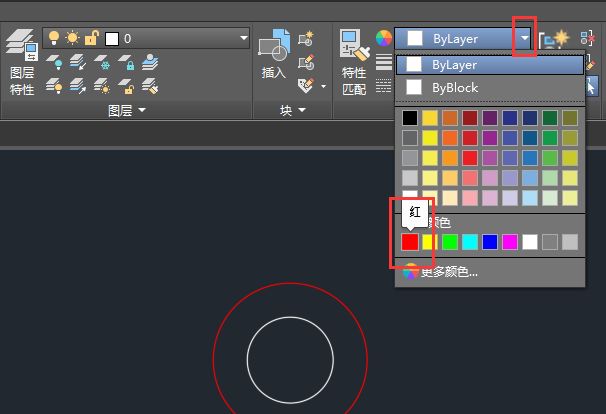Choose the ByBlock entry in color list
This screenshot has width=606, height=414.
490,88
